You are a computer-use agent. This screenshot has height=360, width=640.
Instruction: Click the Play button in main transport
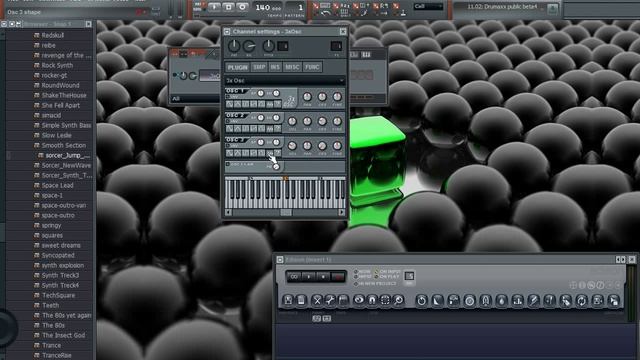tap(215, 7)
